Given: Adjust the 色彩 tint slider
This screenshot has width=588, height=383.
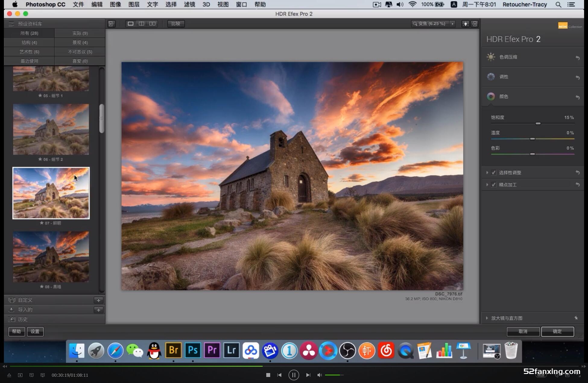Looking at the screenshot, I should click(533, 154).
